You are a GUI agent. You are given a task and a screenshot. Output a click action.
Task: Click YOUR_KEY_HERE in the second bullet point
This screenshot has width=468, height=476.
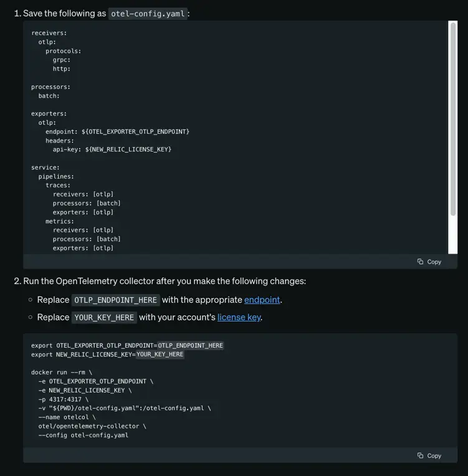pos(104,318)
